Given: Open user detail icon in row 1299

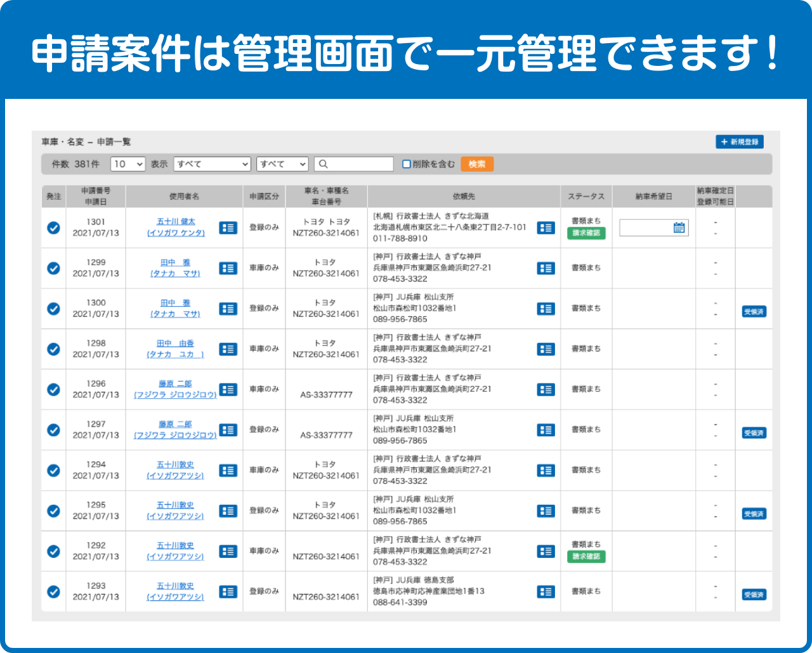Looking at the screenshot, I should [228, 268].
